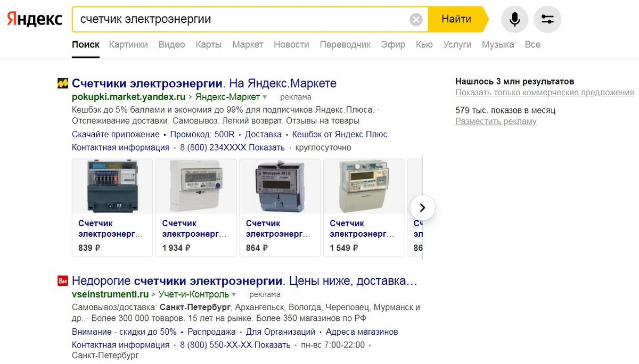639x364 pixels.
Task: Activate voice search microphone
Action: pyautogui.click(x=514, y=19)
